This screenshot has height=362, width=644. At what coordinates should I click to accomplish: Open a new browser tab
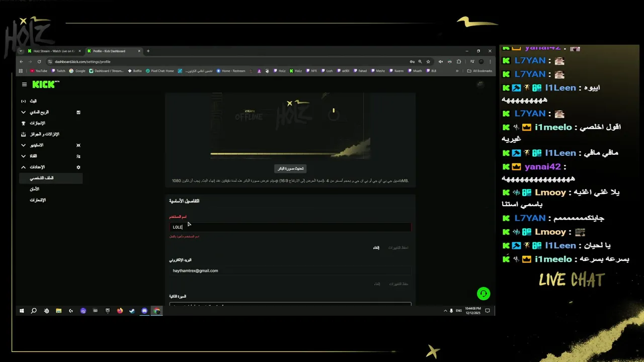[148, 51]
